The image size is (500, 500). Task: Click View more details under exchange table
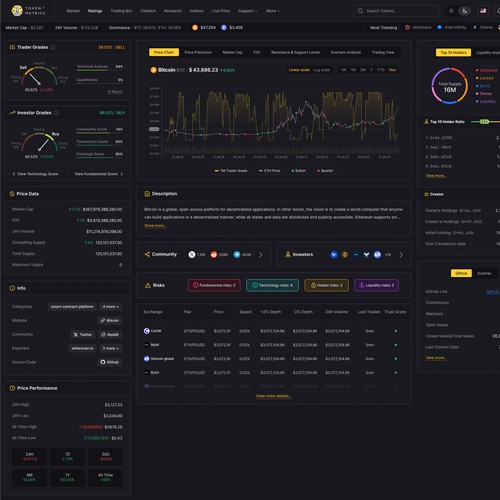click(274, 396)
